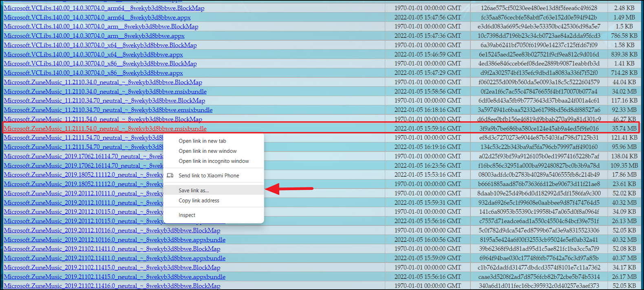
Task: Open ZuneMusic 2019.20112.10116.0 appxbundle link
Action: (115, 240)
